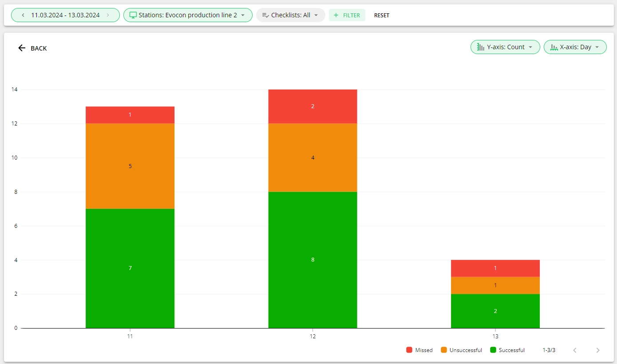Click the Successful legend label

click(512, 350)
